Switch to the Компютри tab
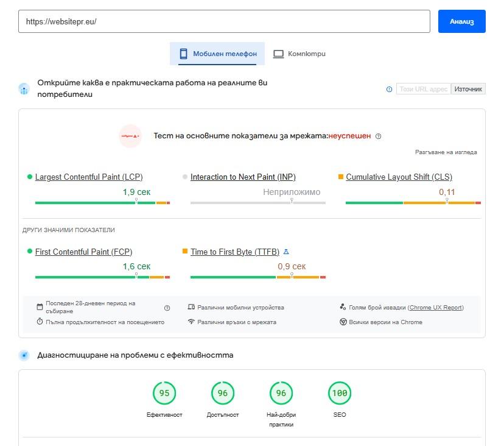 [x=299, y=54]
